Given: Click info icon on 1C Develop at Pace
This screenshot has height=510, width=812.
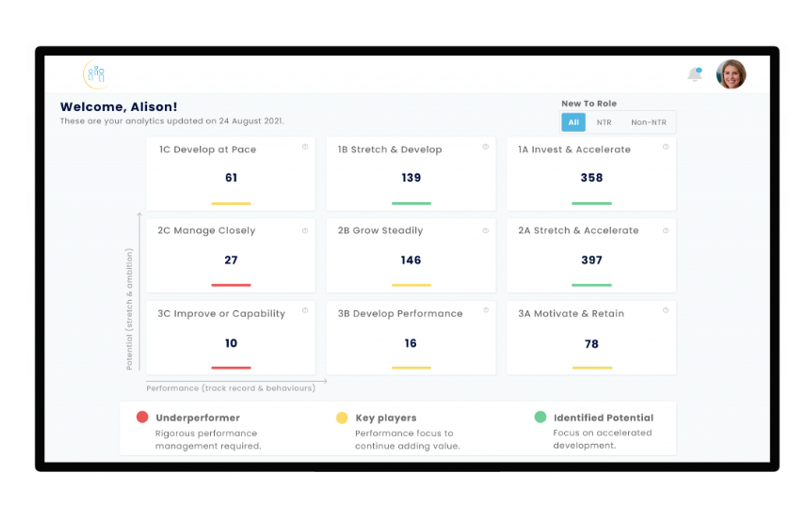Looking at the screenshot, I should 305,147.
